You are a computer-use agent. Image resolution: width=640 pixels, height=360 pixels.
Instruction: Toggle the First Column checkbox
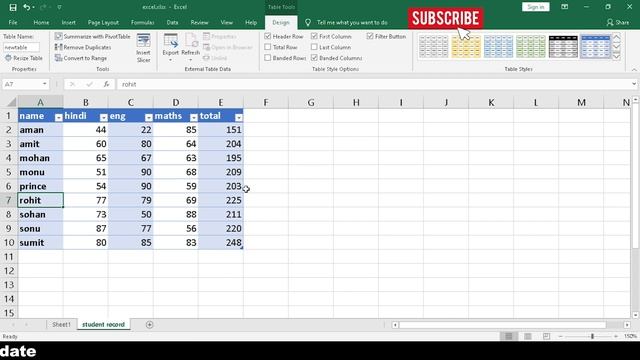(314, 36)
